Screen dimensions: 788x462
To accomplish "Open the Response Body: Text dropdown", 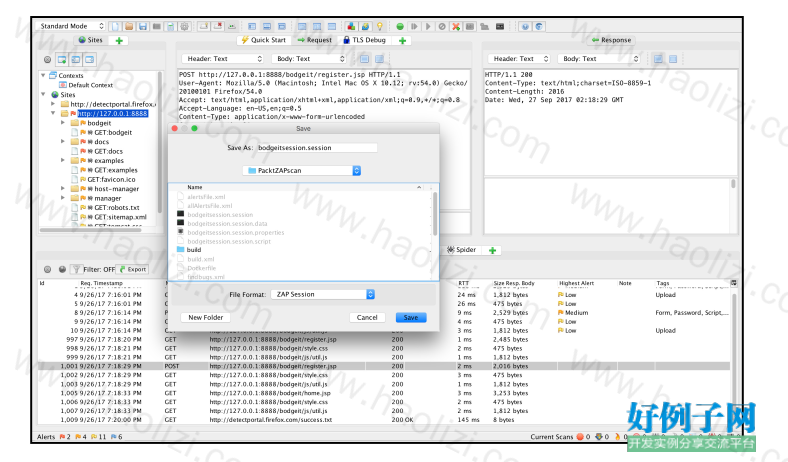I will pos(599,59).
